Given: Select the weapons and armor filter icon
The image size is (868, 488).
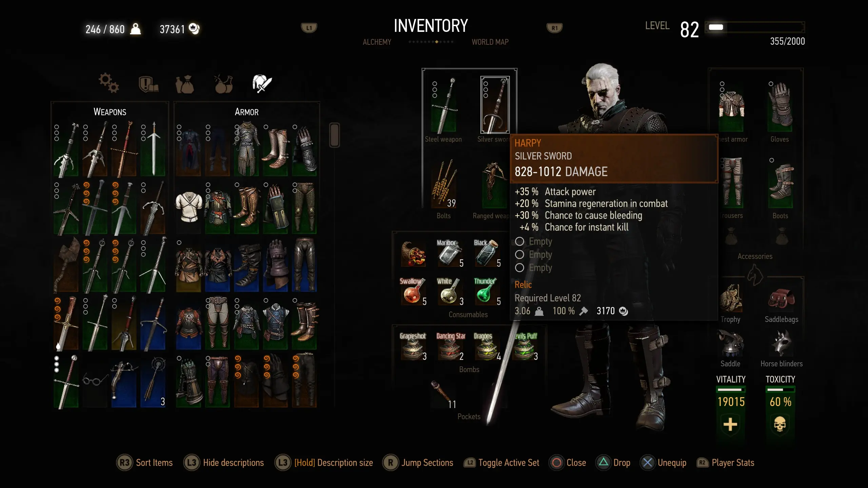Looking at the screenshot, I should pos(262,83).
